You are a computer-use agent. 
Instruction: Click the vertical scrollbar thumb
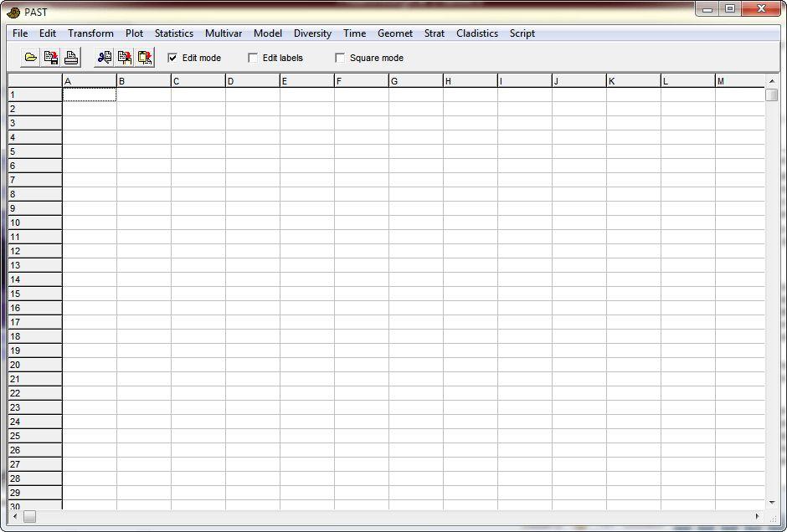(x=772, y=95)
